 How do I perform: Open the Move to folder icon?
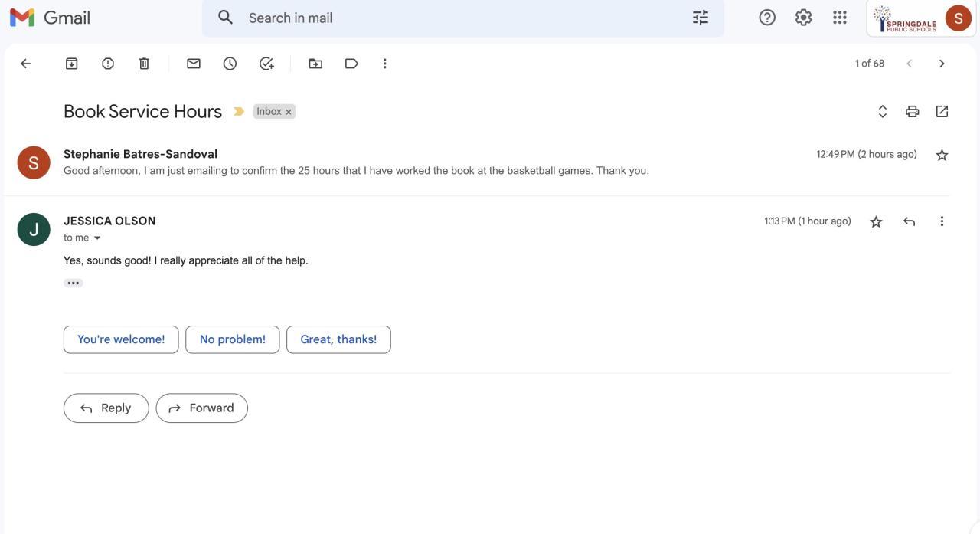(315, 64)
